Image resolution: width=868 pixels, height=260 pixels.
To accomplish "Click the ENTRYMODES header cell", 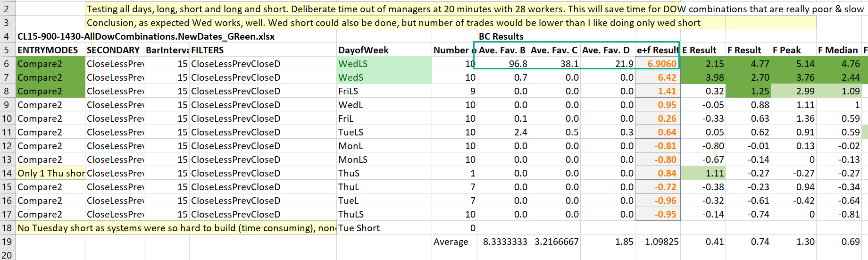I will point(48,50).
